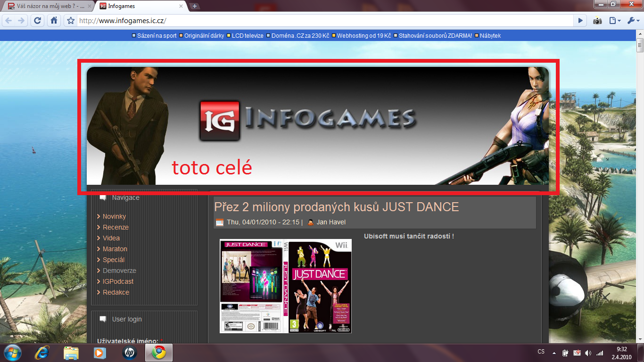The width and height of the screenshot is (644, 362).
Task: Launch Windows Media Player from the taskbar
Action: pos(99,353)
